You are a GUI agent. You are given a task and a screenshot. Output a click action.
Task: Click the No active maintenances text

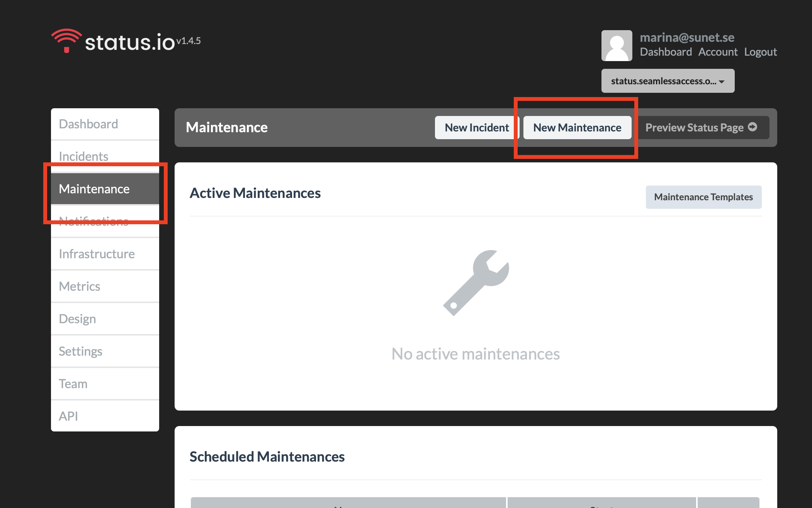pos(476,354)
